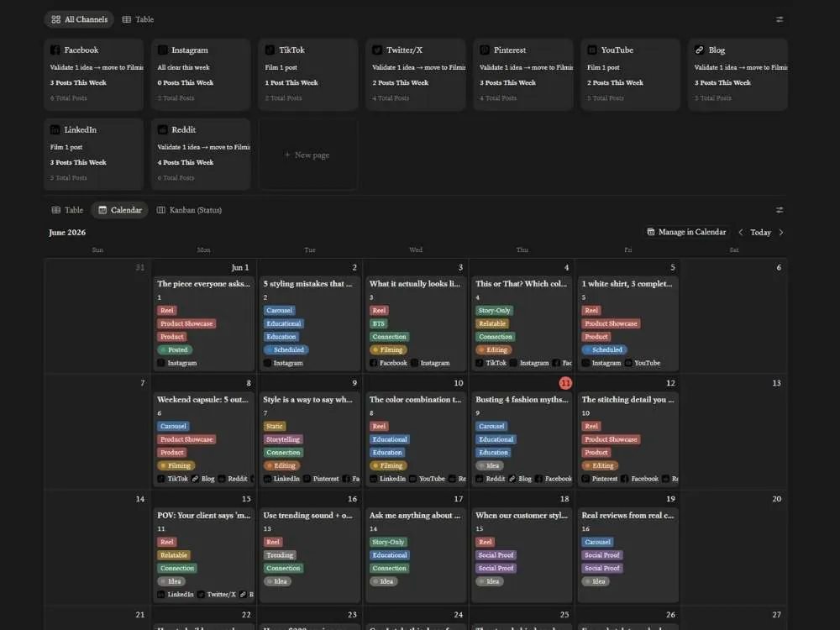Click 'Film 1 post' on LinkedIn card
This screenshot has height=630, width=840.
(x=66, y=147)
